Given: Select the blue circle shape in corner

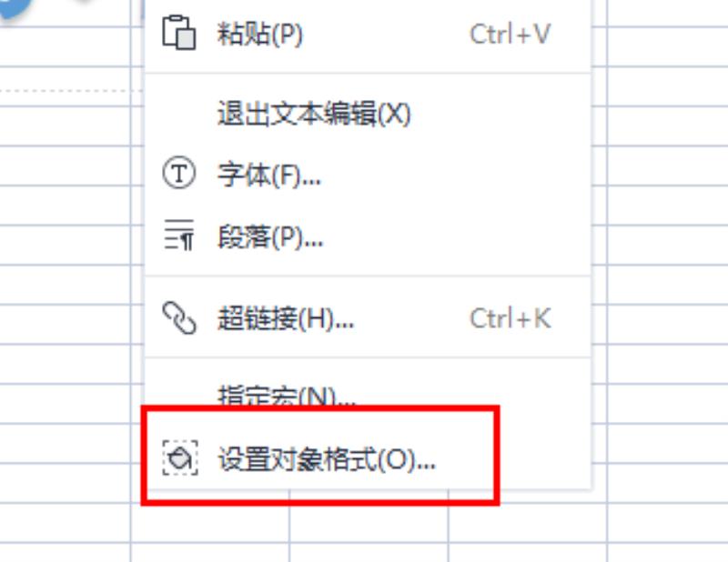Looking at the screenshot, I should click(x=13, y=8).
